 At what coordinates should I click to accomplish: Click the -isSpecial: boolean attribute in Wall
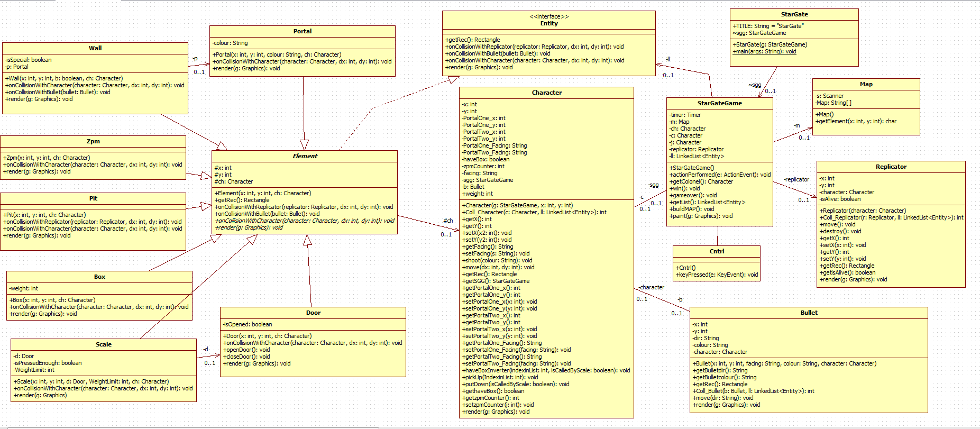click(28, 60)
